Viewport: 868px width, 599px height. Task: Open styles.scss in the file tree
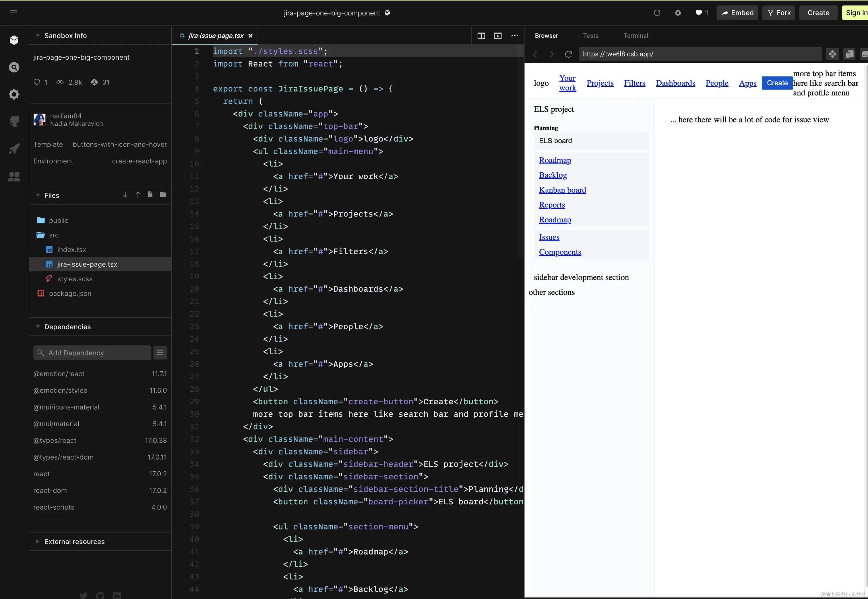(x=75, y=279)
